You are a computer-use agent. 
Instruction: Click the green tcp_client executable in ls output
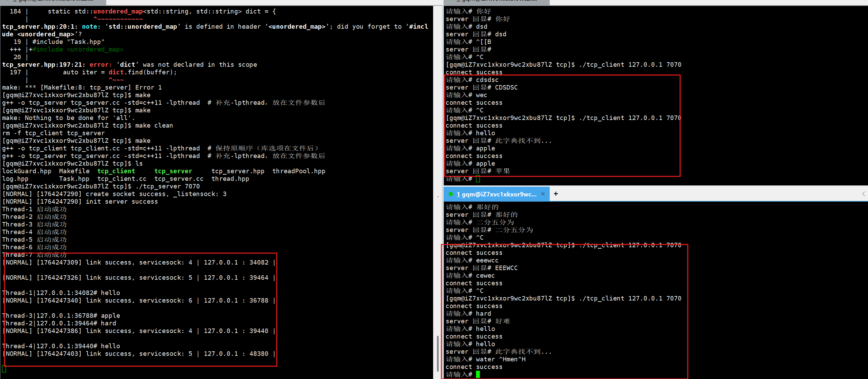tap(116, 171)
